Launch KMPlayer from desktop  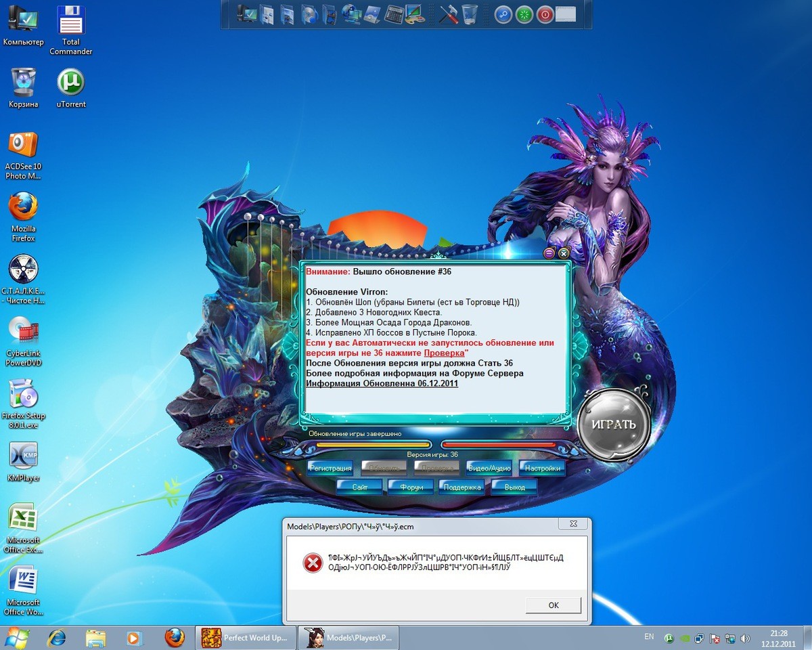pyautogui.click(x=23, y=462)
